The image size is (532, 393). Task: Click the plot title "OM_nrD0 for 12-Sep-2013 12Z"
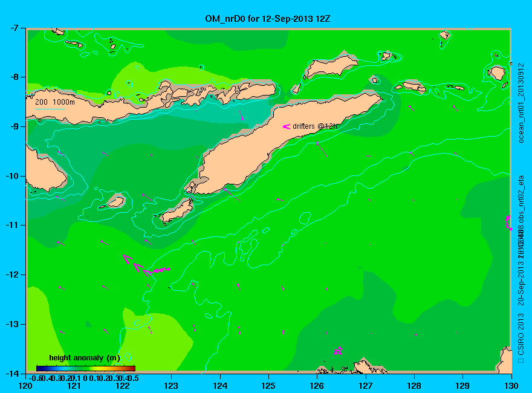(267, 19)
